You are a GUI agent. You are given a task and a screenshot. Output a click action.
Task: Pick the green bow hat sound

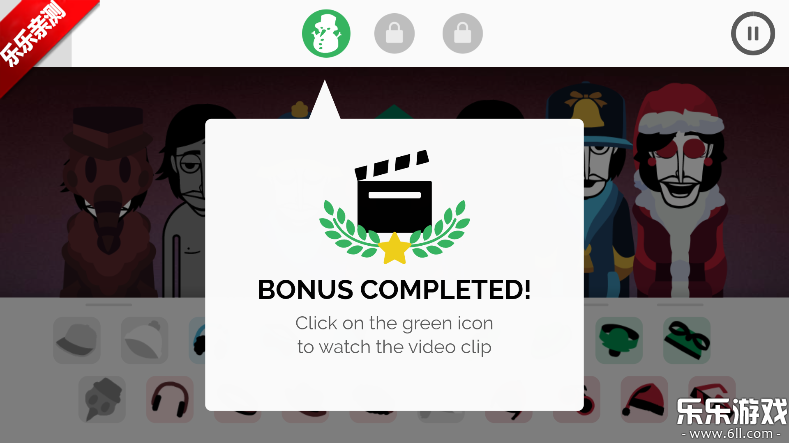pos(619,340)
